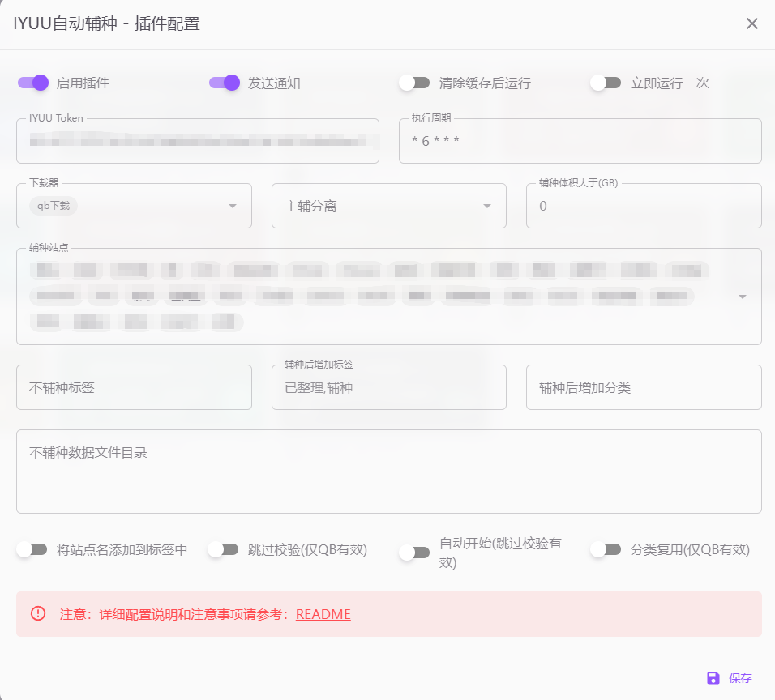Edit the 执行周期 cron field
775x700 pixels.
click(580, 142)
